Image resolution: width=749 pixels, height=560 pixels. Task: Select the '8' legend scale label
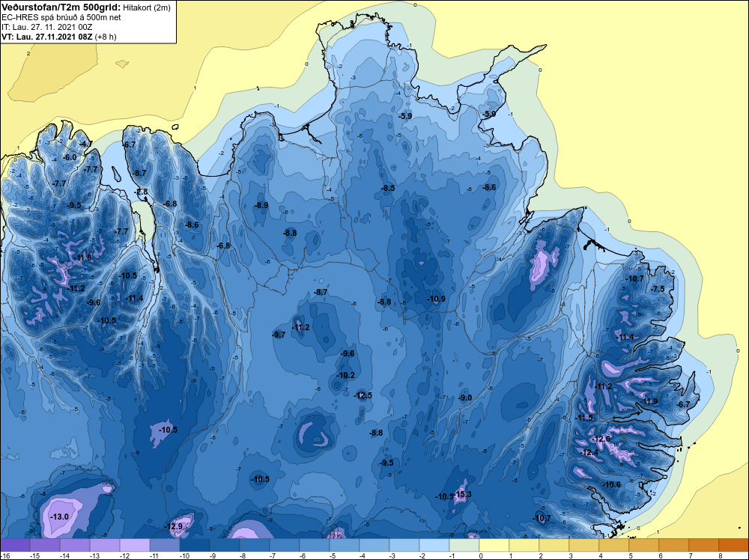click(720, 556)
